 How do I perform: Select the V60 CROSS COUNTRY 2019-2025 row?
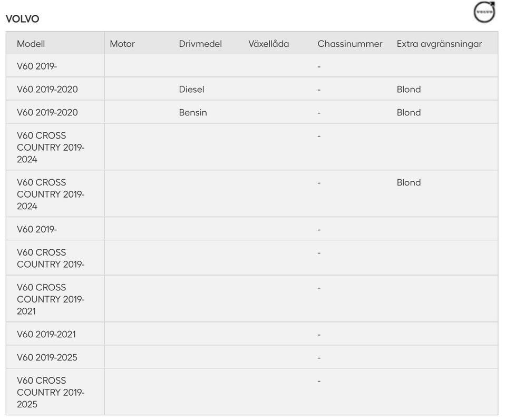[x=252, y=392]
